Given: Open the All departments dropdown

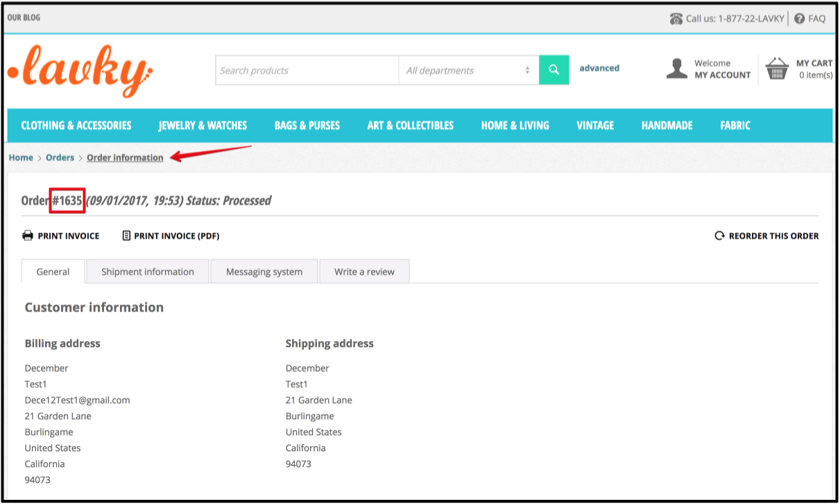Looking at the screenshot, I should click(x=461, y=70).
